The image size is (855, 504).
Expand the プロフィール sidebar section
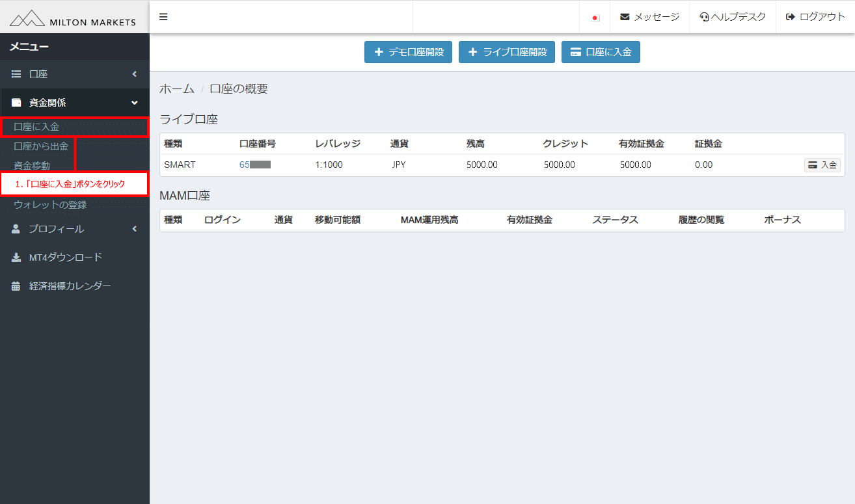pyautogui.click(x=135, y=228)
